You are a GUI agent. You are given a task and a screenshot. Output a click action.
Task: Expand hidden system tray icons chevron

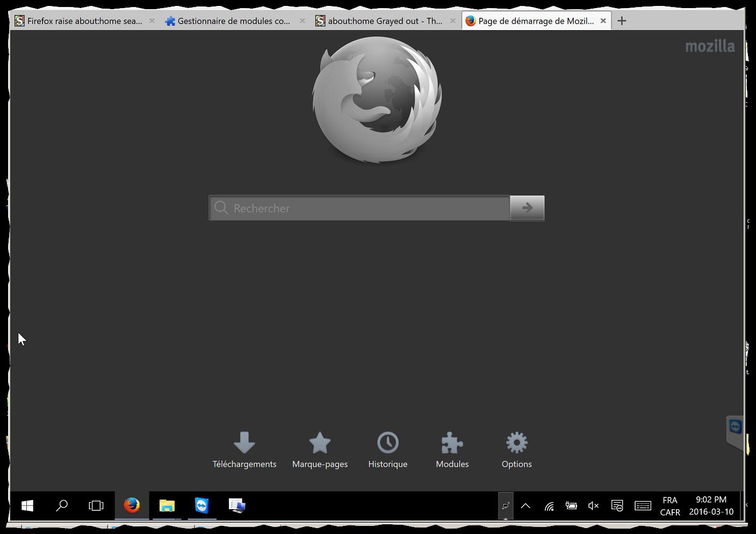pyautogui.click(x=525, y=505)
